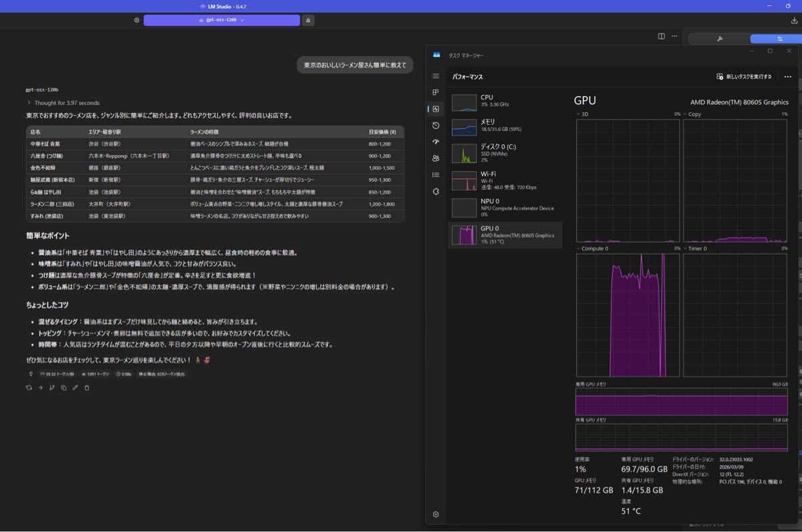Toggle Task Manager hamburger navigation menu

(x=436, y=76)
